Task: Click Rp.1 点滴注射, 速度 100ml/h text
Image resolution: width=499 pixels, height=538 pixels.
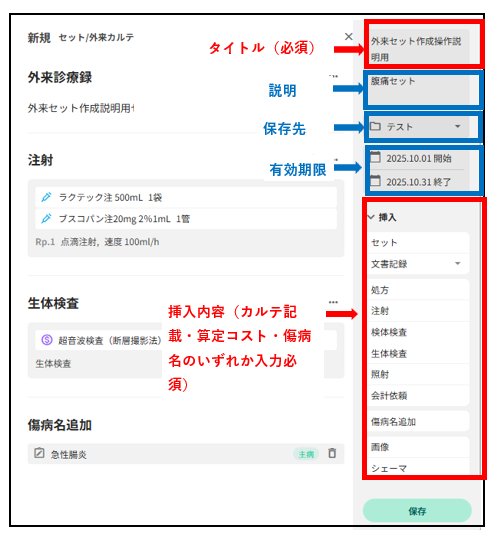Action: click(97, 242)
